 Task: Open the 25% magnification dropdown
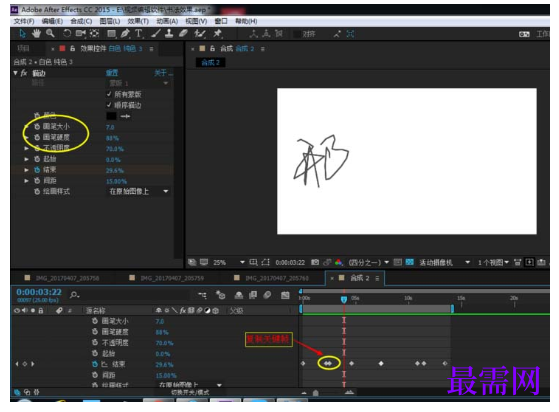(229, 263)
